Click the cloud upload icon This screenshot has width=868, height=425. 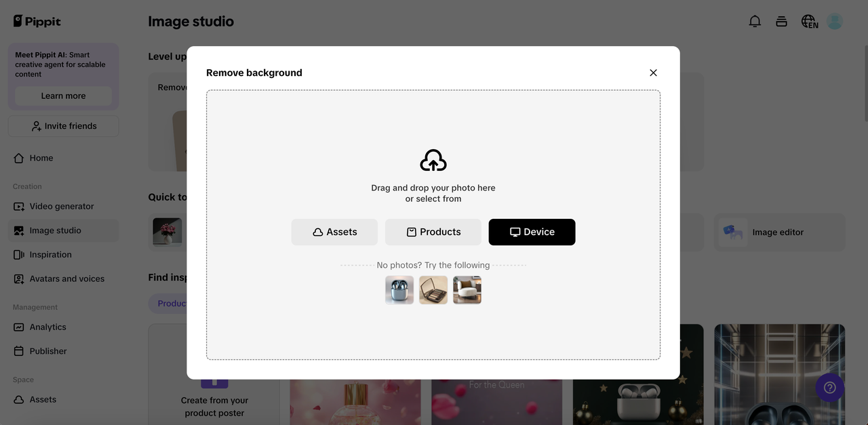point(433,161)
